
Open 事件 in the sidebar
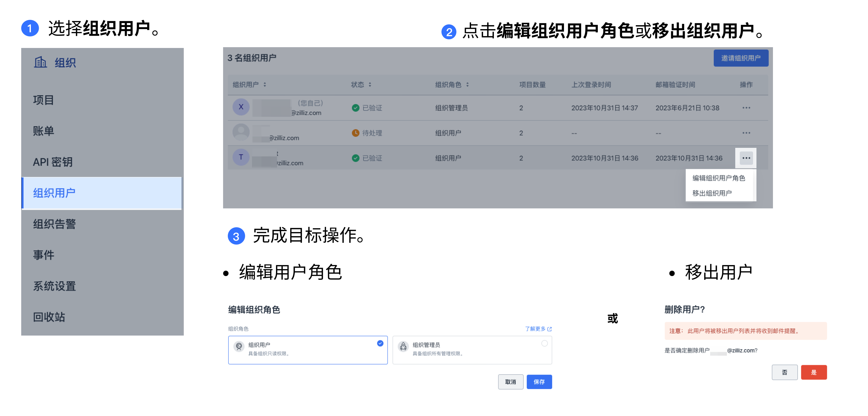(43, 255)
